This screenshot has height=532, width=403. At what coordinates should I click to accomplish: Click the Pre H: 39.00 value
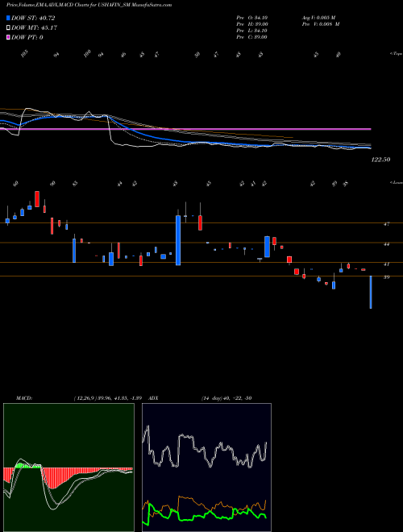pos(252,24)
